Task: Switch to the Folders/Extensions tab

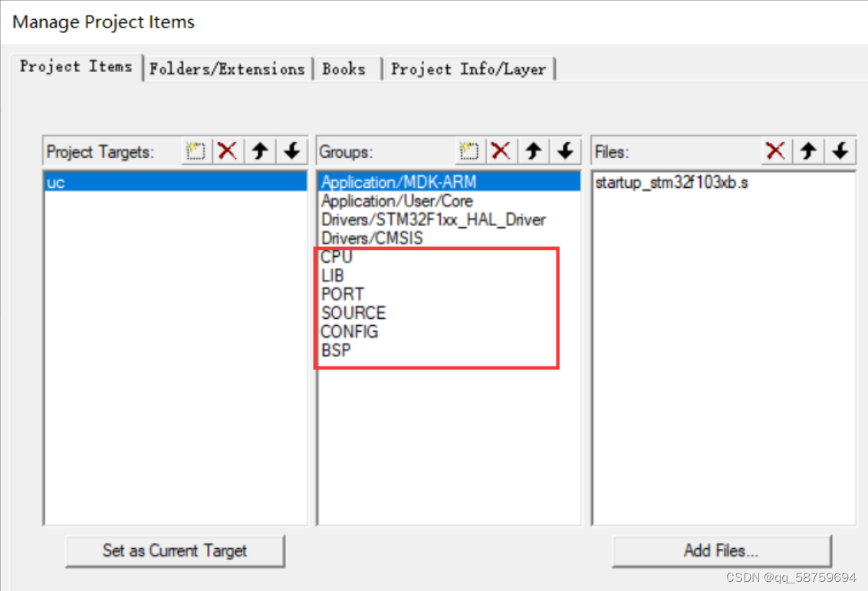Action: [x=228, y=68]
